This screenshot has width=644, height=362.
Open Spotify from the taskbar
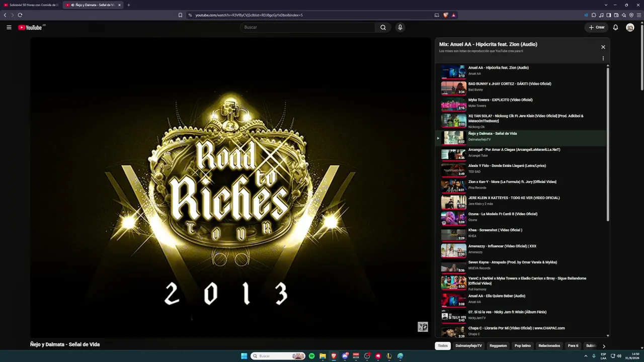click(311, 356)
